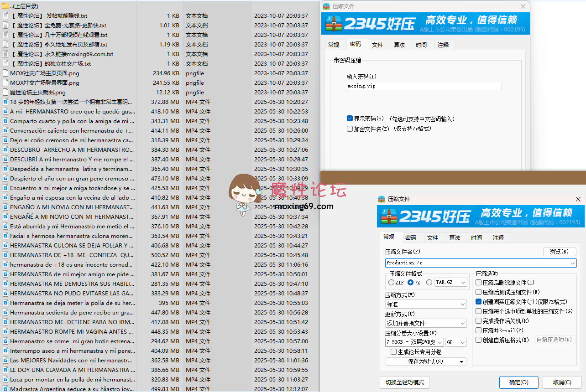Click the parent directory folder icon
Viewport: 586px width, 392px height.
tap(5, 6)
